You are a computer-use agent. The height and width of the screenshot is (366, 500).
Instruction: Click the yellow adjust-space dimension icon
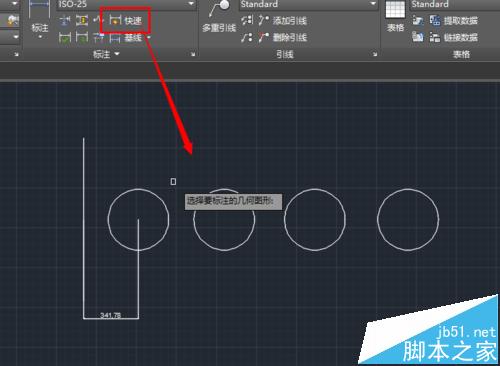click(x=82, y=21)
